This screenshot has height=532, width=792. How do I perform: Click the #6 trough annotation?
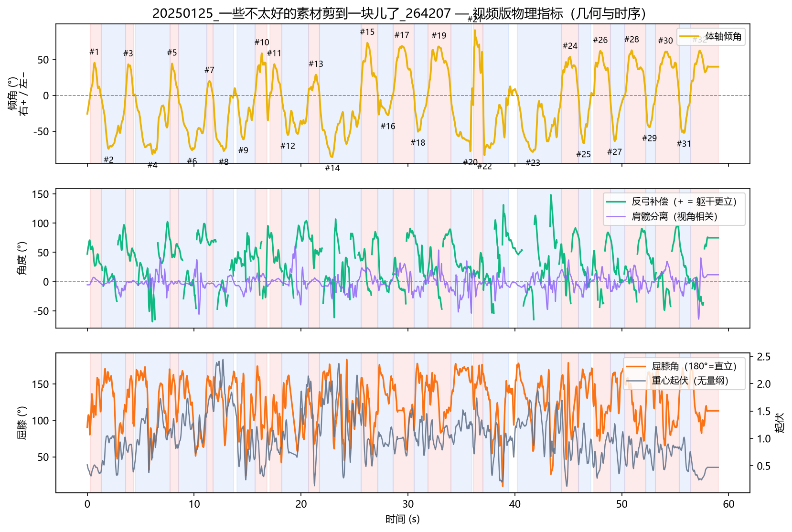tap(192, 161)
